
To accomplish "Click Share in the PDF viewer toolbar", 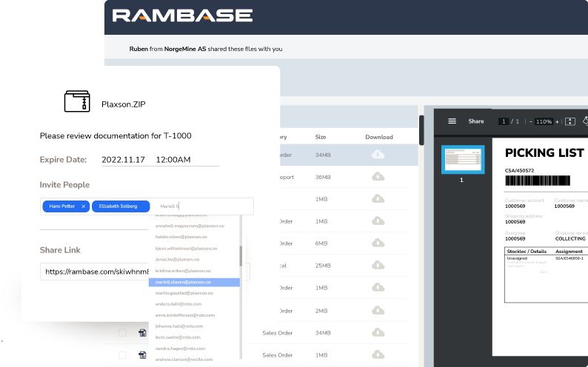I will (476, 121).
